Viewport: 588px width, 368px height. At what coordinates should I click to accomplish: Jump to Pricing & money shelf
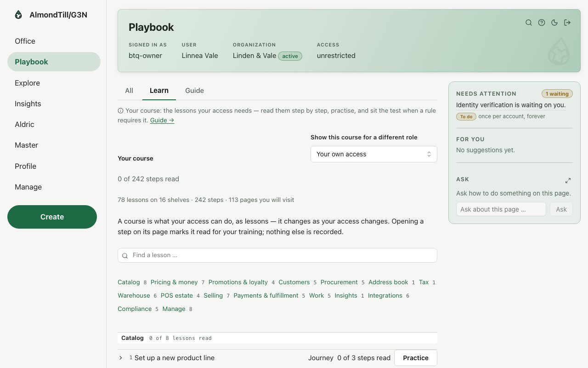174,282
